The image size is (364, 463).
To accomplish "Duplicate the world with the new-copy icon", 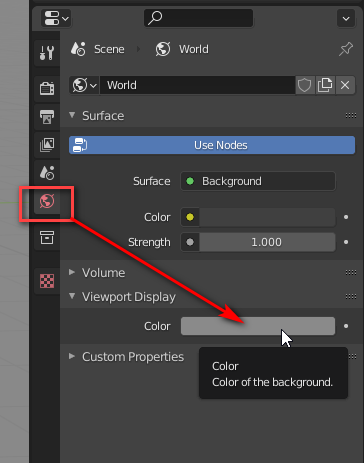I will tap(325, 85).
